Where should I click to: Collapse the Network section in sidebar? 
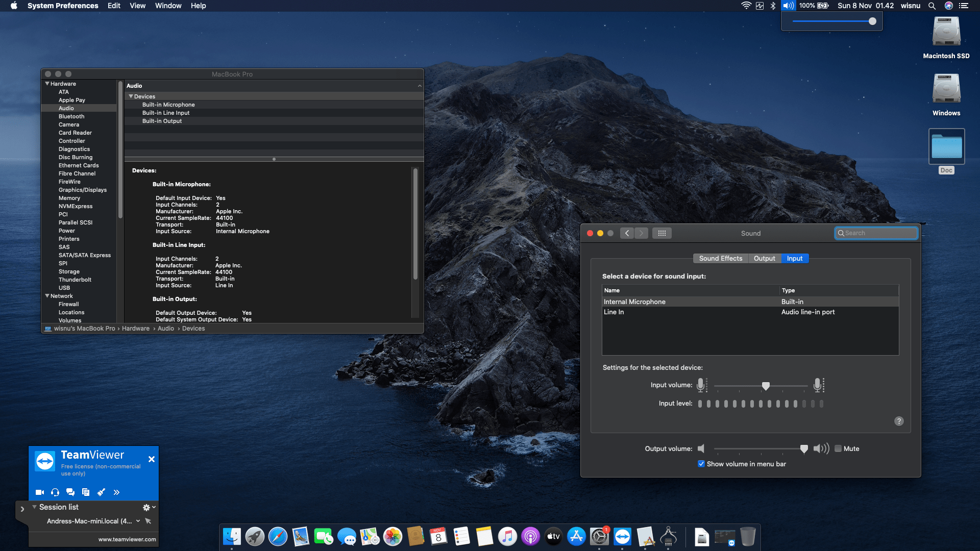click(x=46, y=296)
